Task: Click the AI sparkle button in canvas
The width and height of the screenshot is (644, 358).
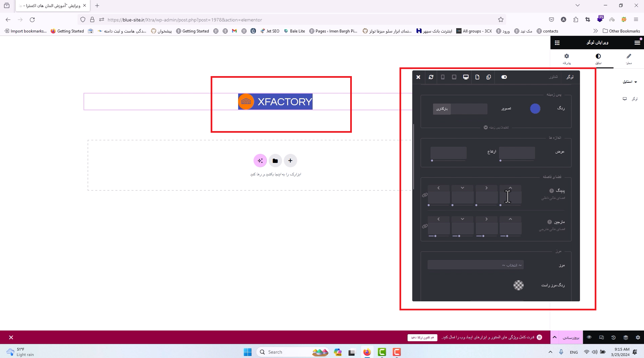Action: 260,161
